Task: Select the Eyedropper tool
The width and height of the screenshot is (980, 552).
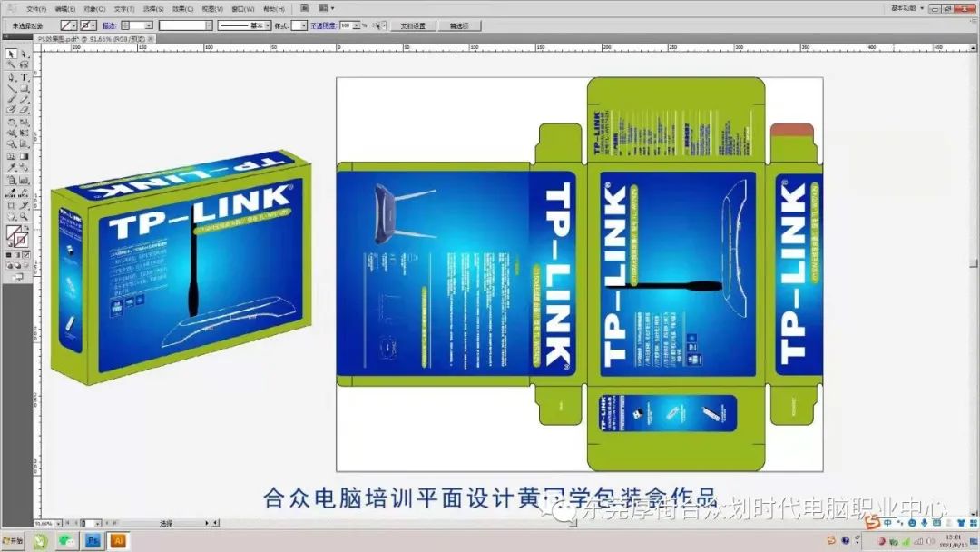Action: click(11, 167)
